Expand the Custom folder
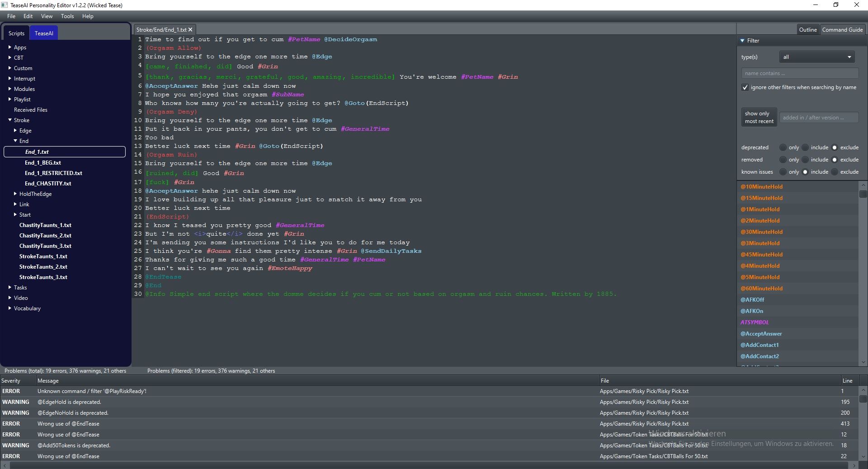868x469 pixels. (10, 68)
